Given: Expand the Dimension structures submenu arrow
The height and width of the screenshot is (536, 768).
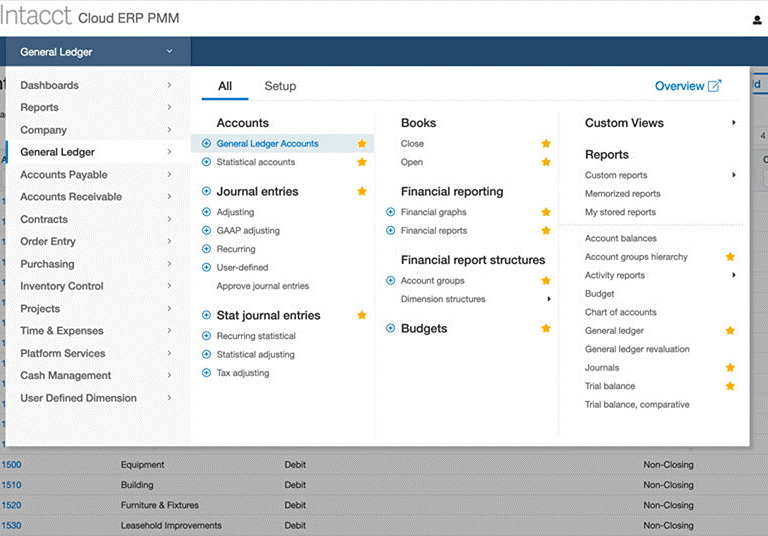Looking at the screenshot, I should 549,299.
